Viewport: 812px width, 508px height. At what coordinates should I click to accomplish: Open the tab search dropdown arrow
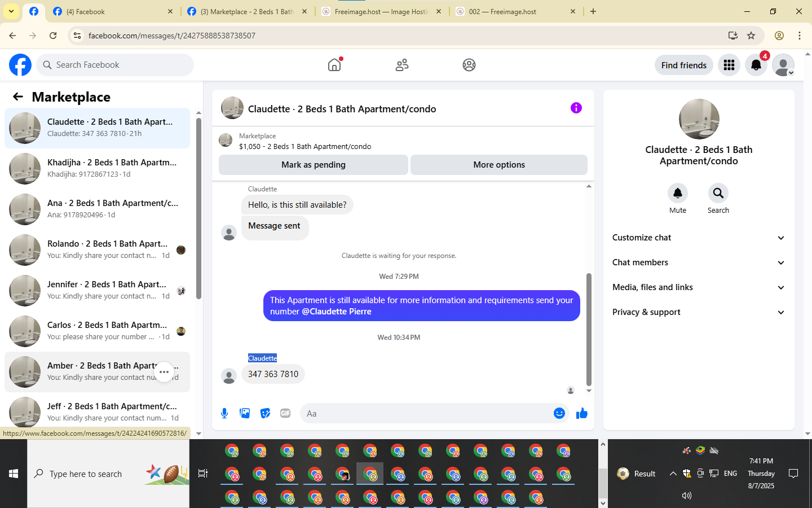[11, 11]
